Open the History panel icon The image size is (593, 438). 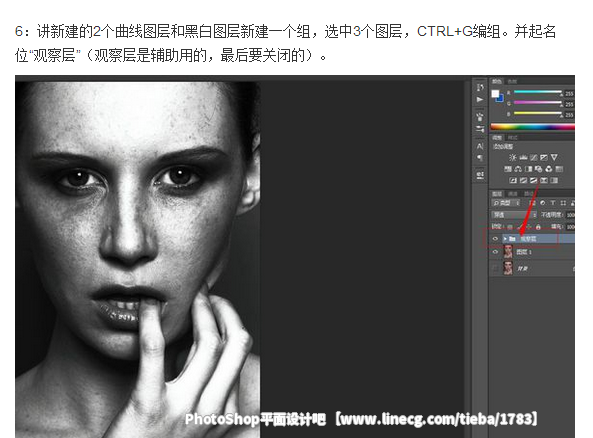pos(480,87)
